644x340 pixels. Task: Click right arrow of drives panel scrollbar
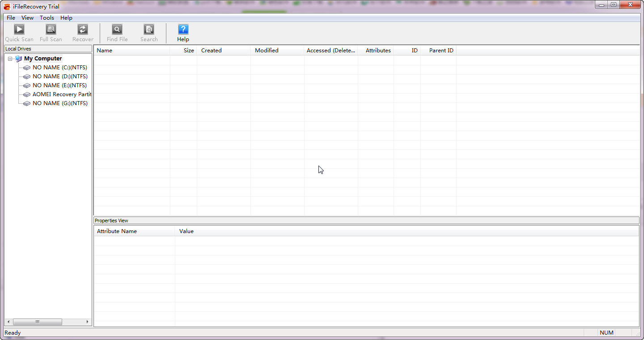(88, 322)
